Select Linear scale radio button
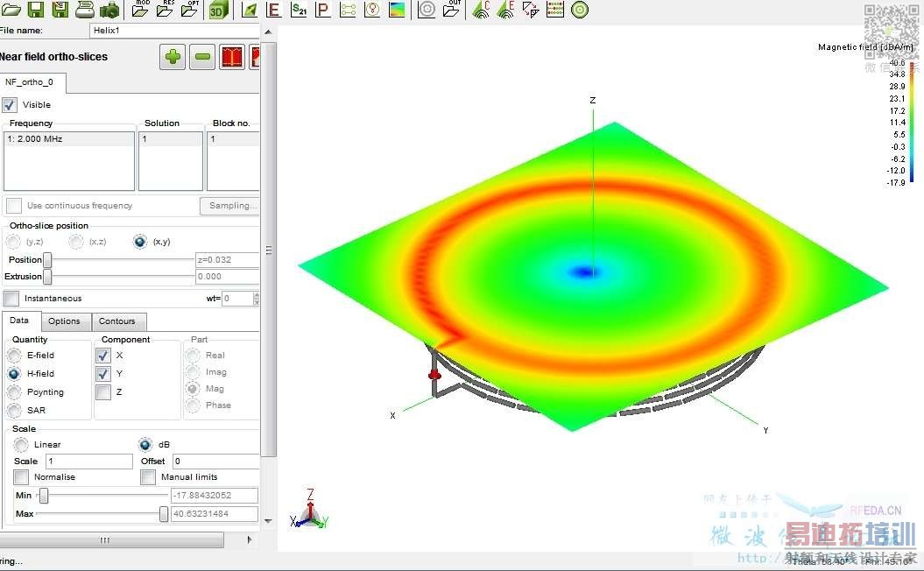 click(21, 445)
